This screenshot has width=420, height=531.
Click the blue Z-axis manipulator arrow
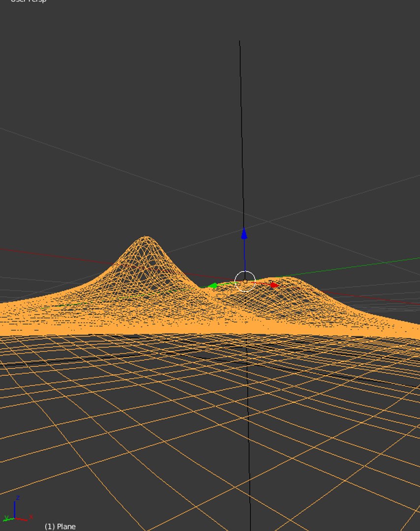pyautogui.click(x=244, y=234)
